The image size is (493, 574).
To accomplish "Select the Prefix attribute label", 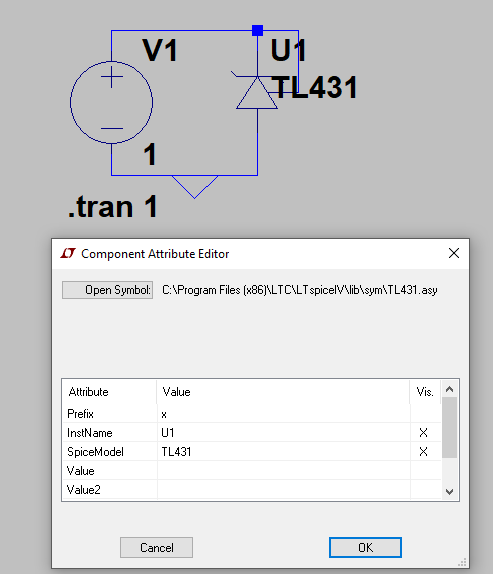I will click(80, 414).
